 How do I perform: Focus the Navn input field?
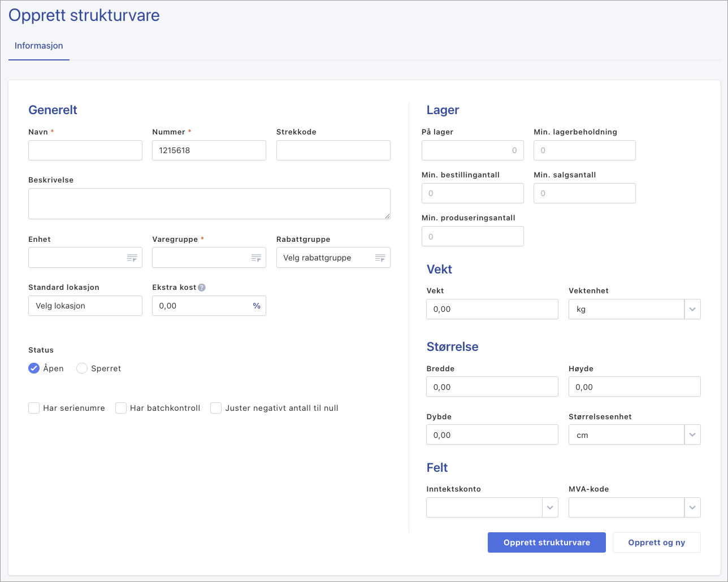pos(85,150)
